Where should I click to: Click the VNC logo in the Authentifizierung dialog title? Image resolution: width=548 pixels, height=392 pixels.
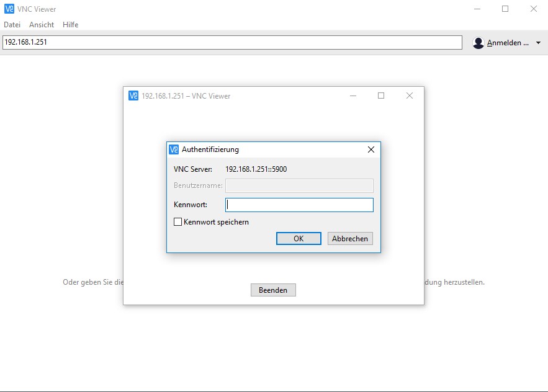[174, 149]
